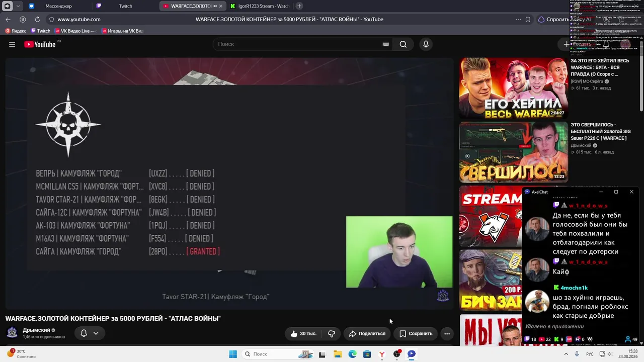Open the СВЕРШИЛОСЬ video thumbnail

(513, 152)
